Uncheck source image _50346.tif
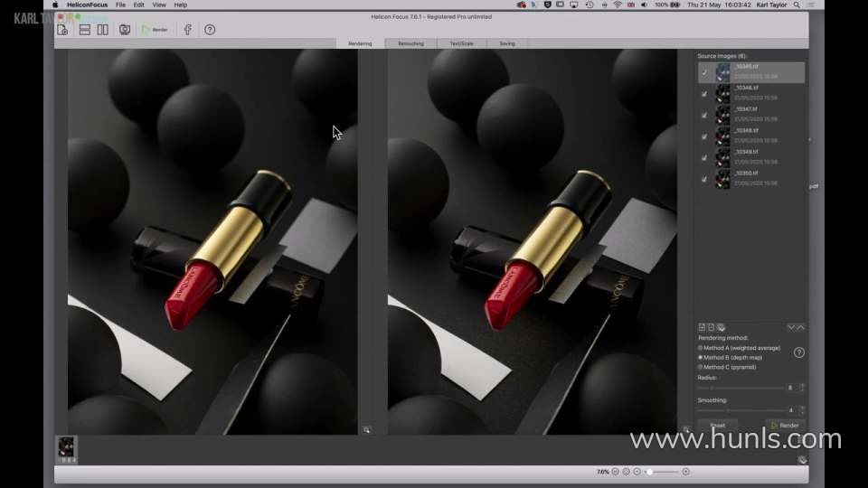Image resolution: width=868 pixels, height=488 pixels. click(704, 94)
